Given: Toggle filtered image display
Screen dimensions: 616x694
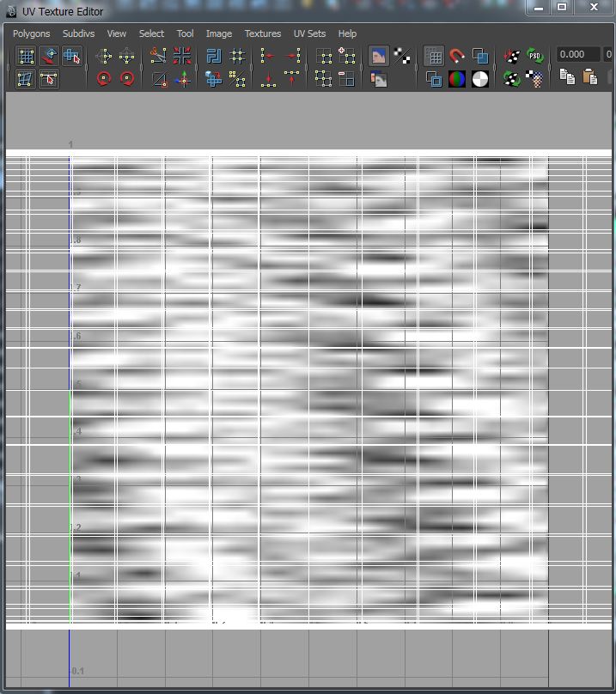Looking at the screenshot, I should click(x=402, y=56).
